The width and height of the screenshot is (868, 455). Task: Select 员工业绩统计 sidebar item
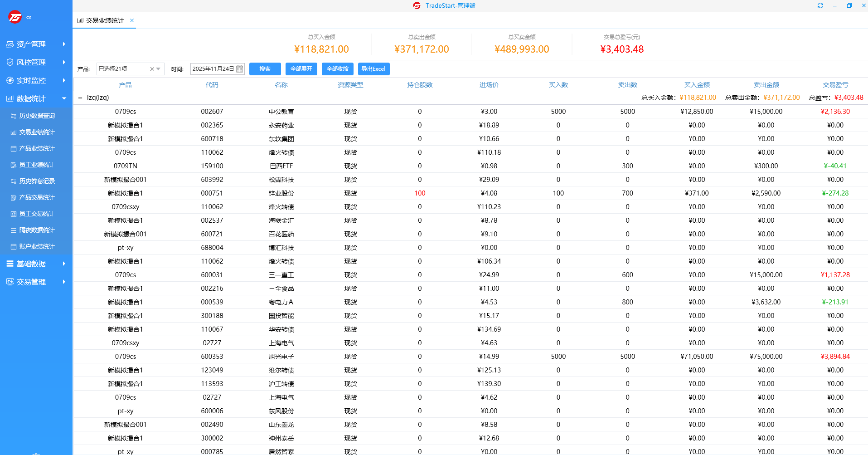pos(37,165)
